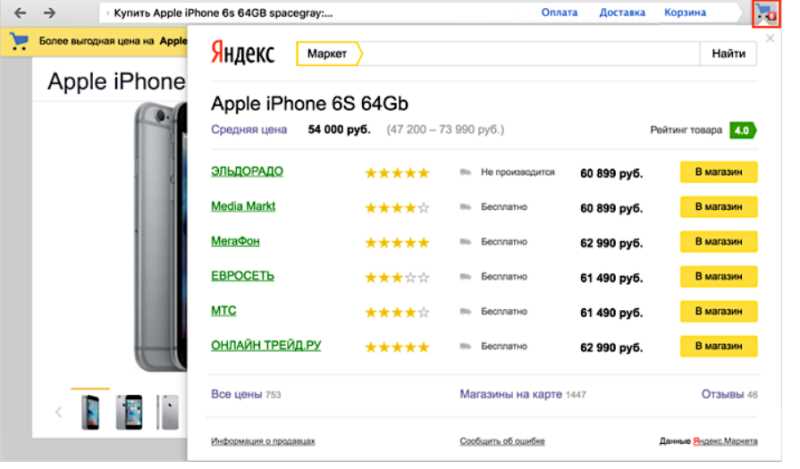Open the Оплата link in address bar
800x469 pixels.
click(559, 12)
